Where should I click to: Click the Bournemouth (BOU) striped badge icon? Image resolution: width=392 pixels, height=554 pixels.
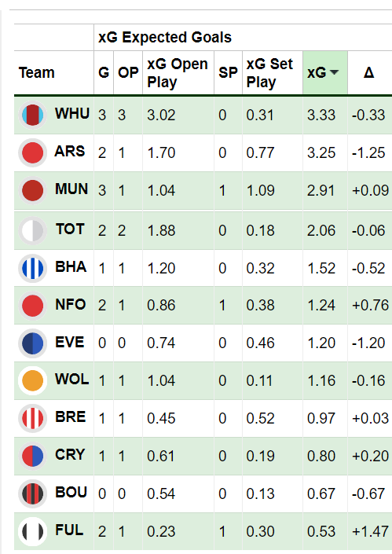pyautogui.click(x=32, y=493)
